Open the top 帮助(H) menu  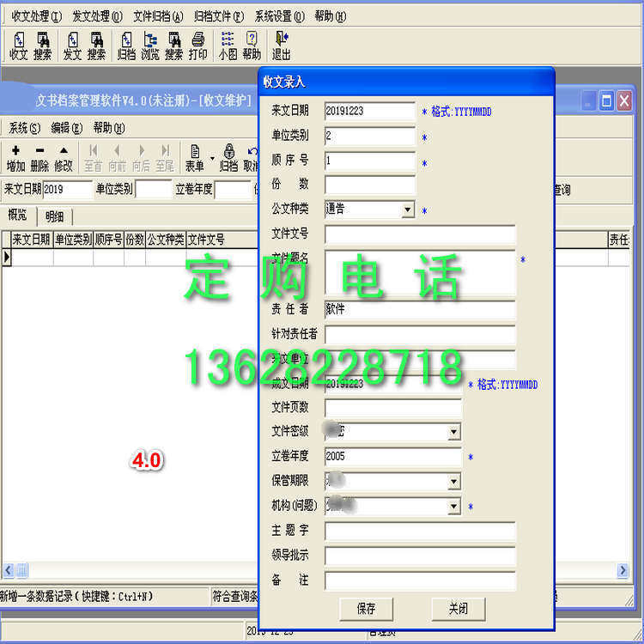(x=331, y=16)
